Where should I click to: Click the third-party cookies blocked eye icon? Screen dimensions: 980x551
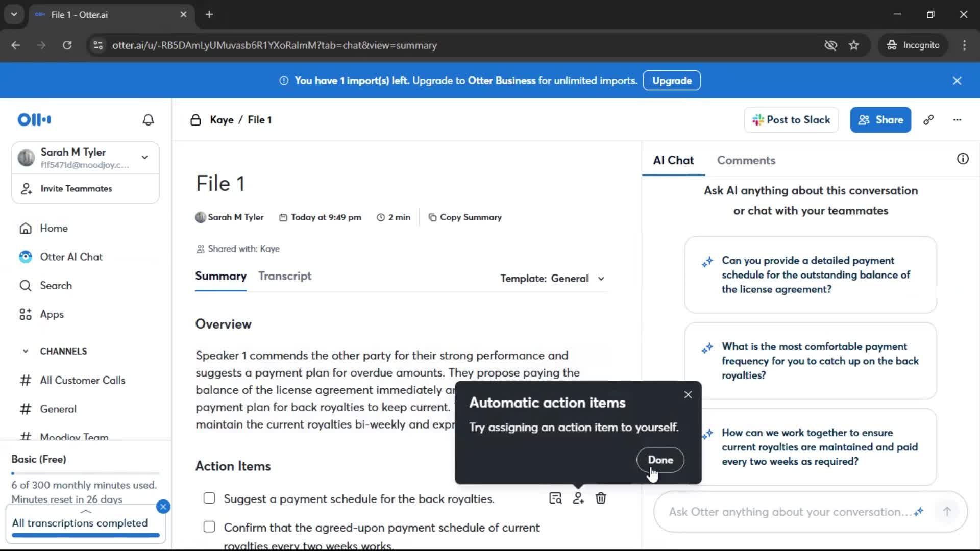830,45
